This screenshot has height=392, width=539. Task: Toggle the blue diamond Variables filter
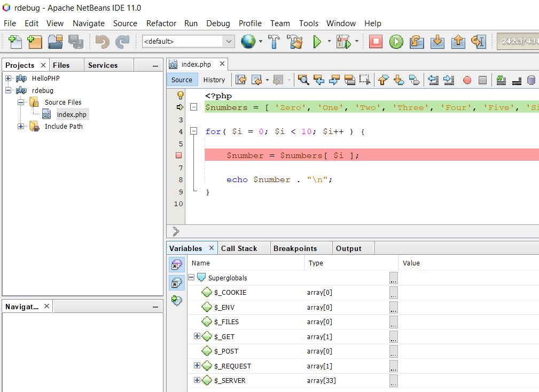pyautogui.click(x=177, y=283)
